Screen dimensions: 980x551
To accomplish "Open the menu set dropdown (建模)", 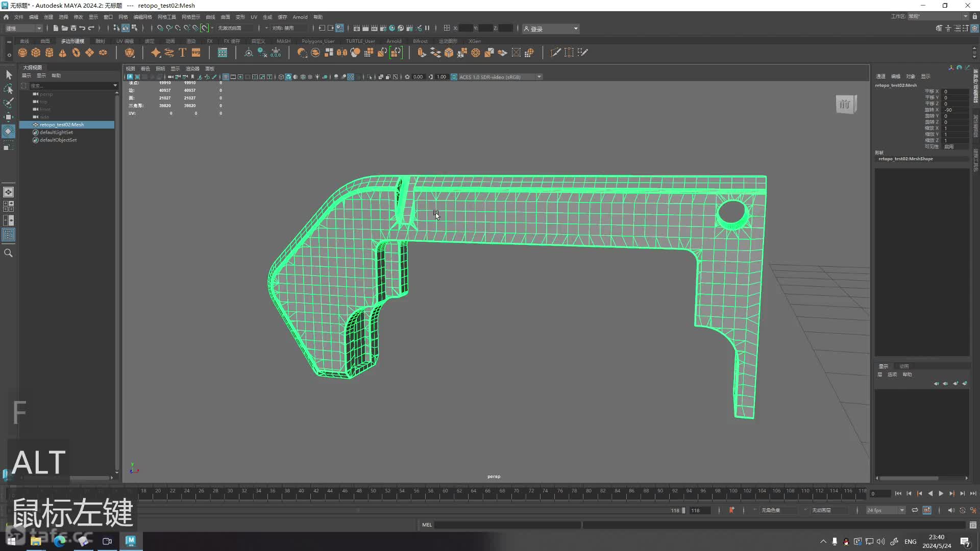I will pos(23,28).
